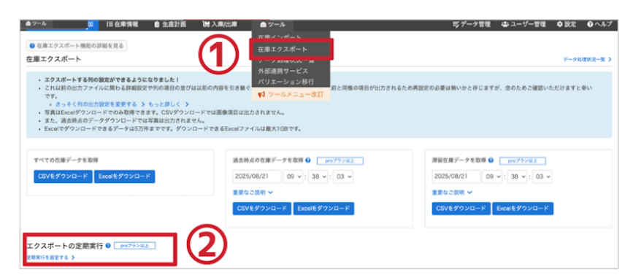
Task: Download CSV under 滞留在庫データを取得
Action: [461, 209]
